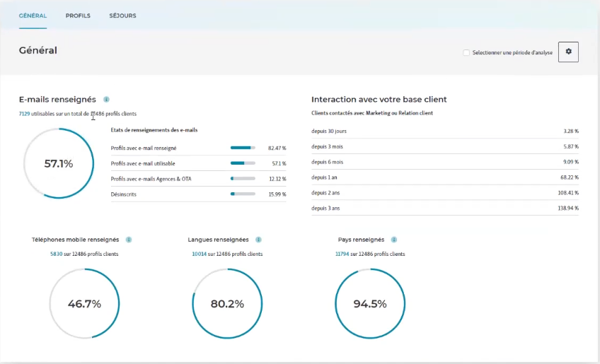
Task: Open the Séjours tab
Action: point(123,16)
